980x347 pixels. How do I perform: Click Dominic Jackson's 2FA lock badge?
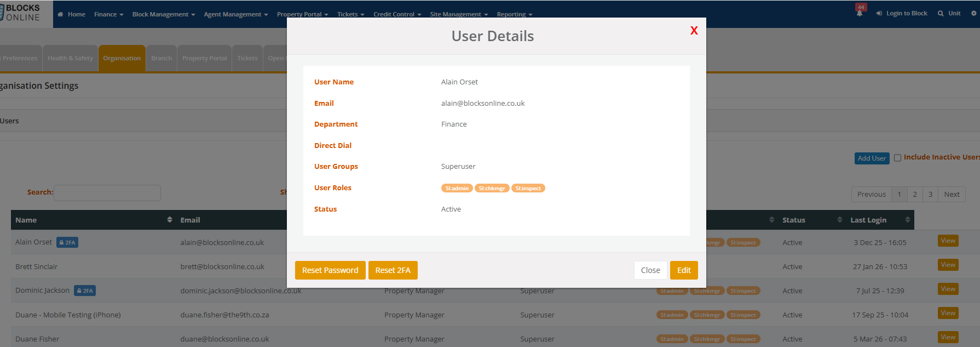click(85, 291)
